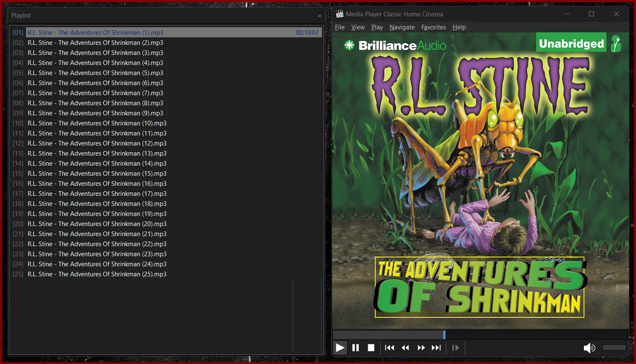Stop playback with the square button
This screenshot has width=636, height=364.
[371, 348]
